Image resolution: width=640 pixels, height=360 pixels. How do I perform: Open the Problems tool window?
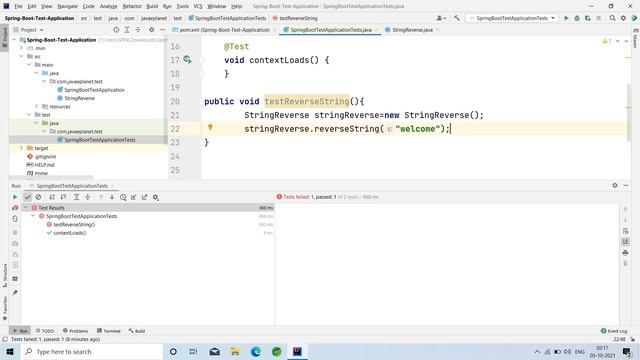[76, 331]
